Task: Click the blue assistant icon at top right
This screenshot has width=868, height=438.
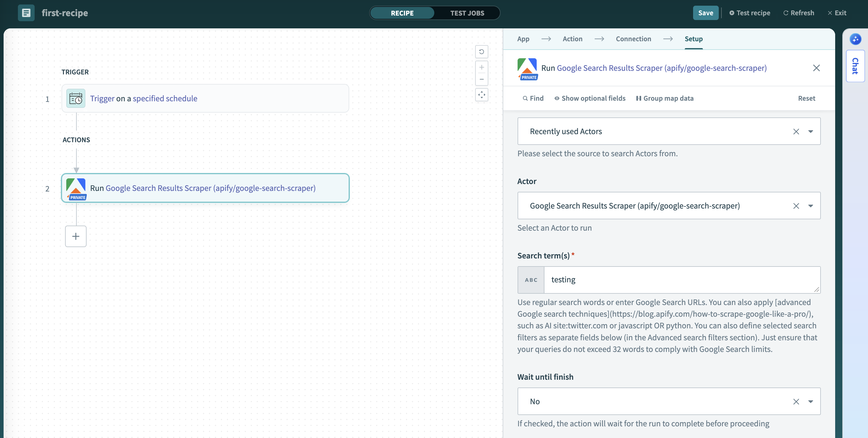Action: (855, 39)
